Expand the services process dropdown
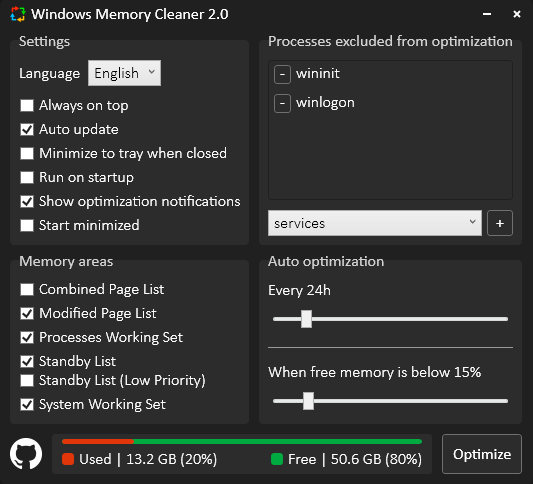Screen dimensions: 533x484 375,223
